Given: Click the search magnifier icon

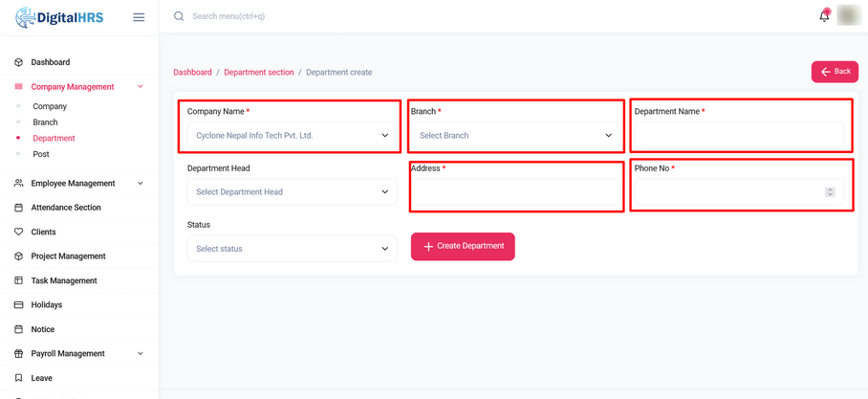Looking at the screenshot, I should (179, 16).
